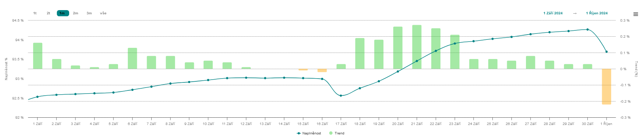Open the end date 1 Říjen 2024

click(x=597, y=13)
